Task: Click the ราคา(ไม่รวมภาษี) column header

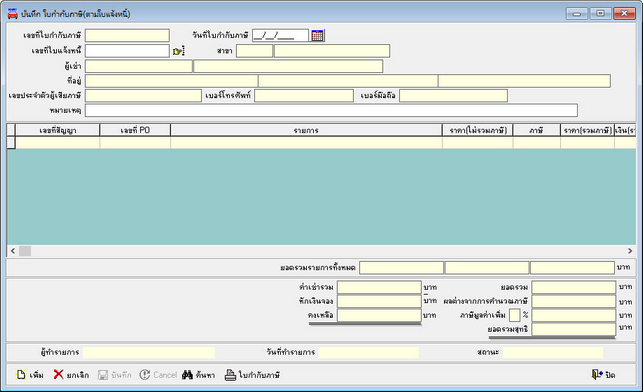Action: [478, 130]
